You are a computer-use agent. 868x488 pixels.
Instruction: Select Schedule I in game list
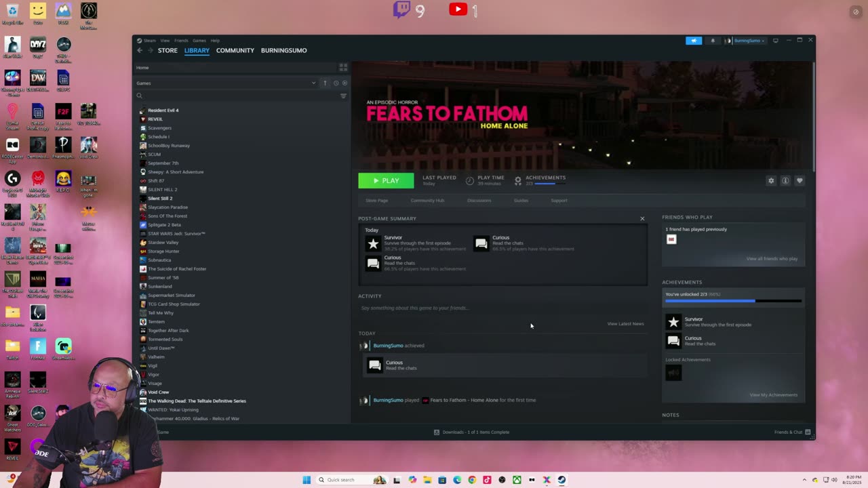coord(159,136)
